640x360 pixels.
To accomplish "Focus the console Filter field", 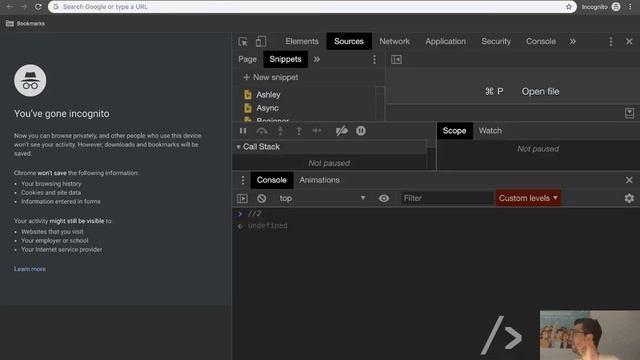I will (x=447, y=198).
